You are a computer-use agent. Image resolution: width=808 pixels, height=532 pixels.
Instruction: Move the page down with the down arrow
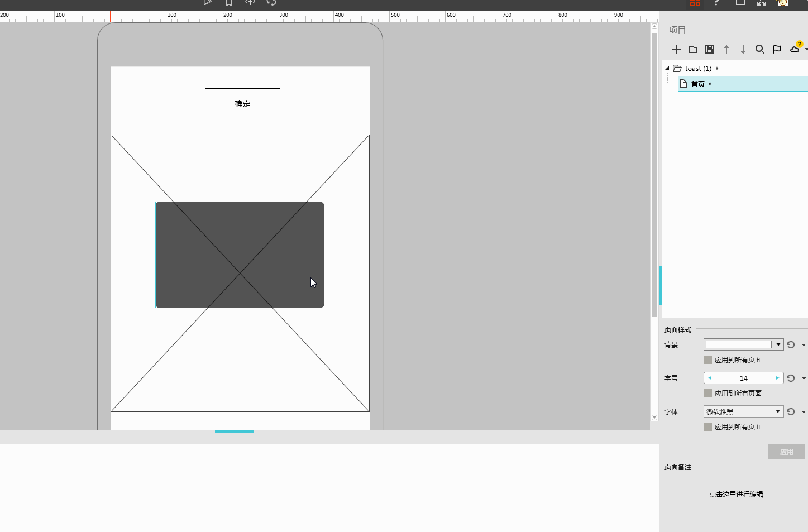[743, 49]
